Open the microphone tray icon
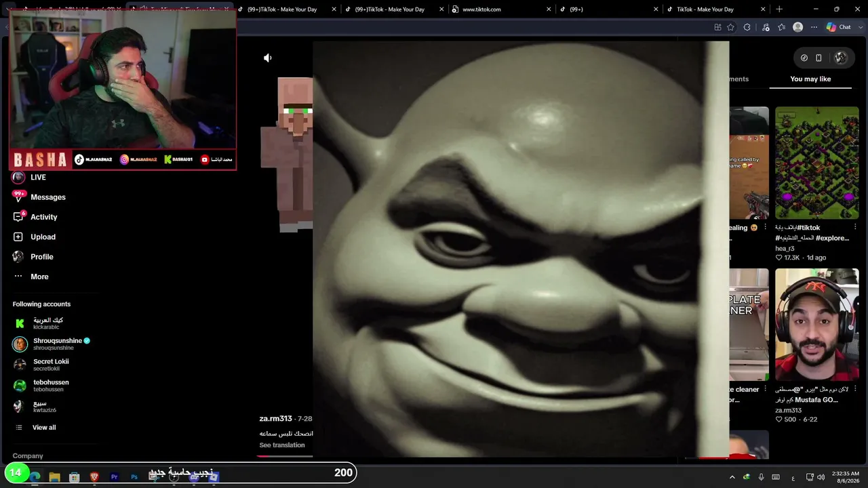 pos(762,477)
